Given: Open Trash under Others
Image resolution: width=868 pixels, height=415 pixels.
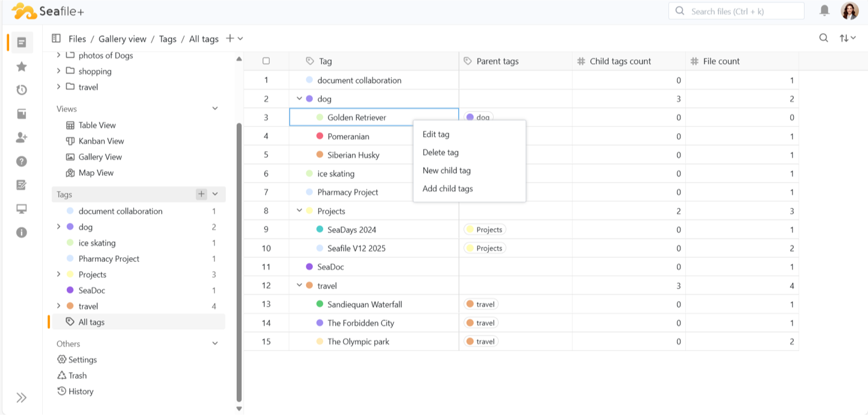Looking at the screenshot, I should click(72, 375).
